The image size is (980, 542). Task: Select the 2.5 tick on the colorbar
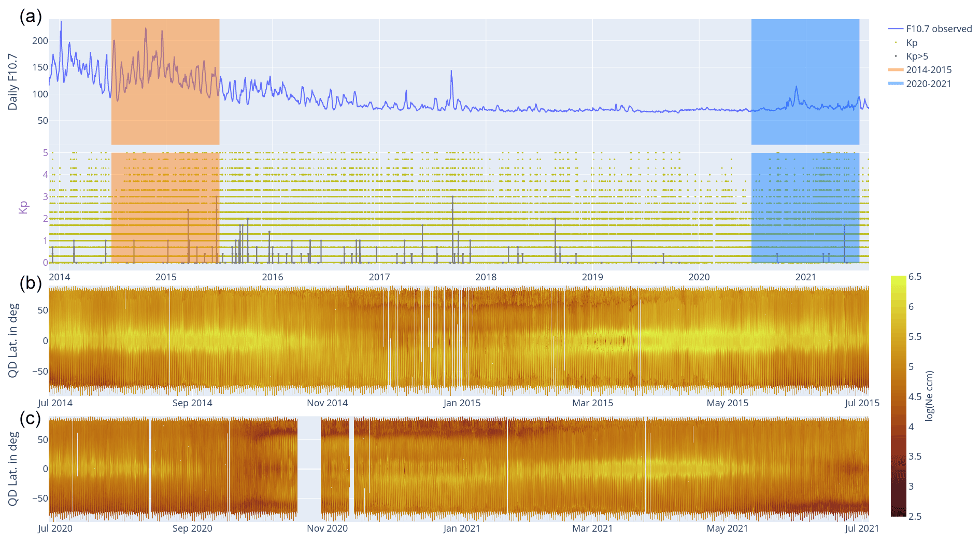[915, 516]
